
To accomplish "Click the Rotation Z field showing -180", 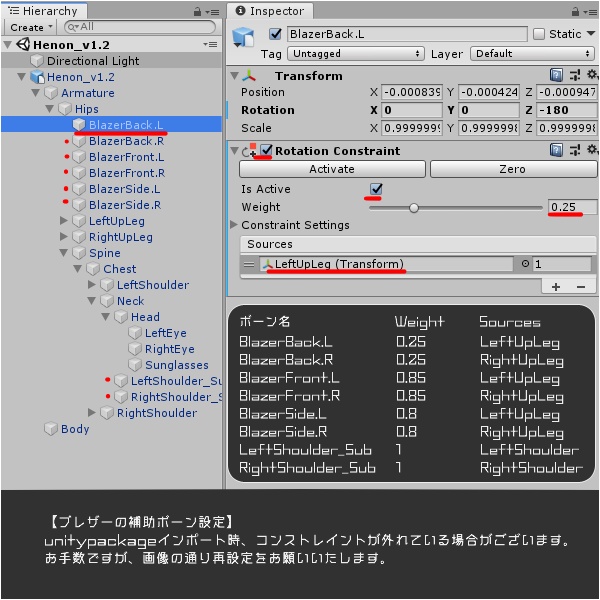I will 566,110.
